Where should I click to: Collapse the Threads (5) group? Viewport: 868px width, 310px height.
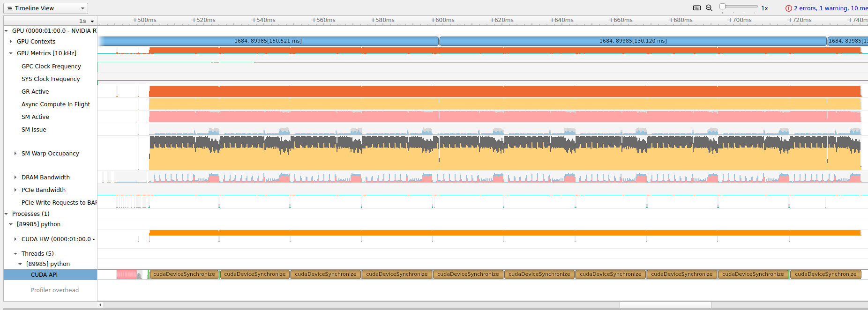point(15,254)
